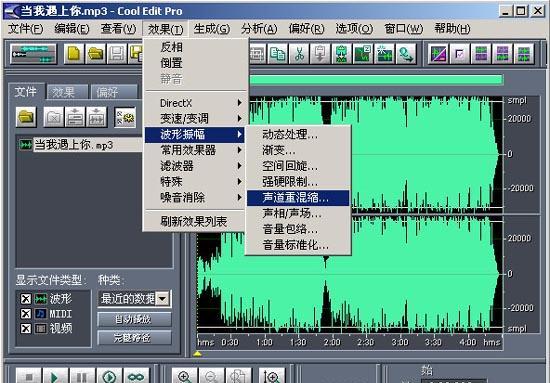Click the toolbar icon with star and green waveform
Viewport: 550px width, 383px height.
pyautogui.click(x=384, y=54)
